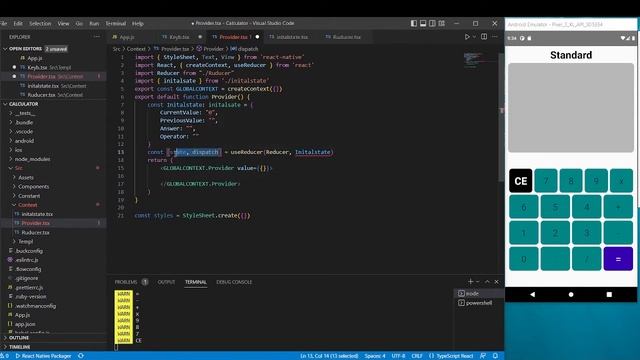640x360 pixels.
Task: Open notifications bell icon
Action: [x=495, y=356]
